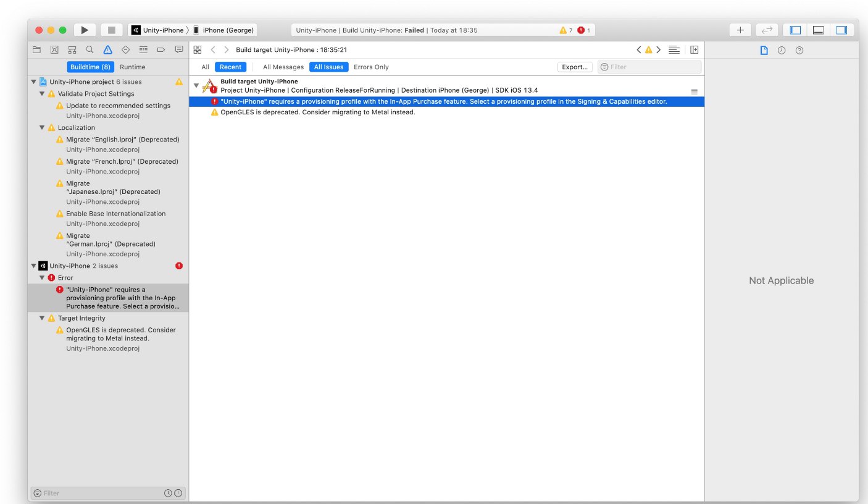
Task: Open the Breakpoint navigator
Action: 161,49
